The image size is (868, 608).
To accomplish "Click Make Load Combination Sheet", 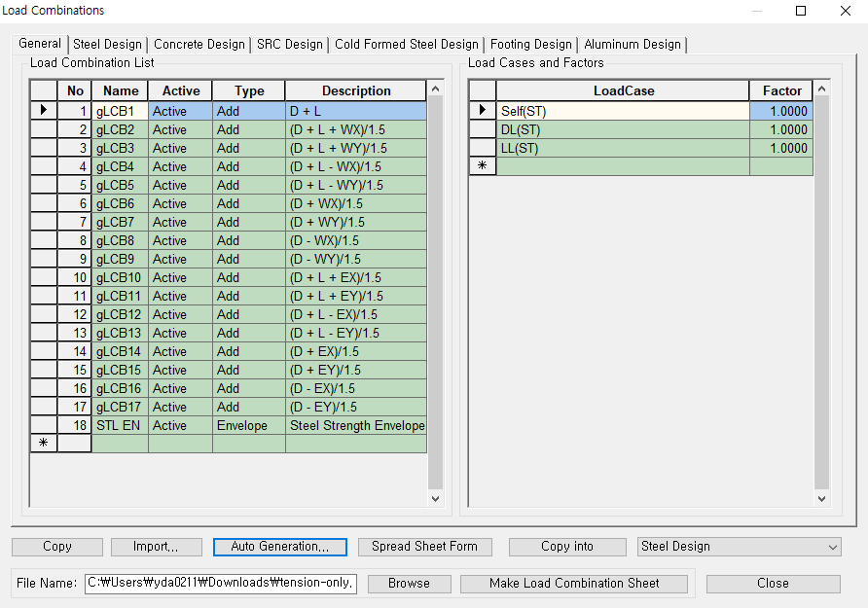I will point(574,584).
